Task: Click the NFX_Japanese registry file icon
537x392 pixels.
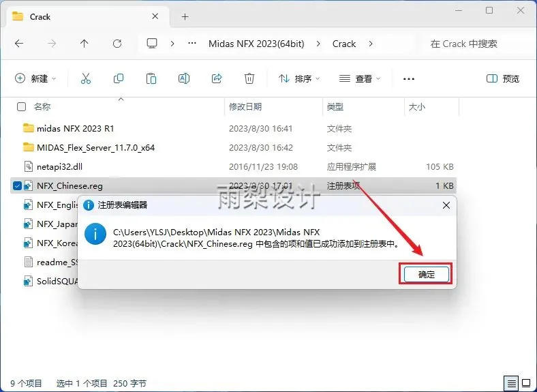Action: (x=28, y=224)
